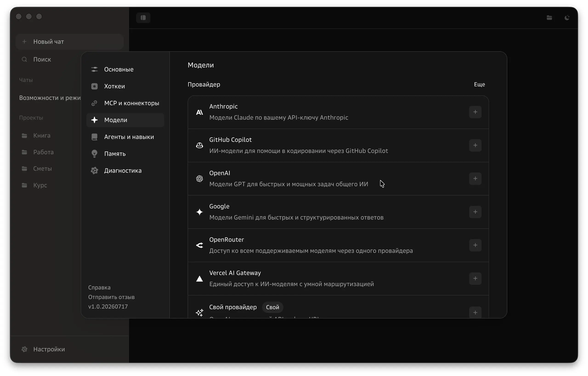
Task: Select the Модели settings section
Action: pyautogui.click(x=125, y=120)
